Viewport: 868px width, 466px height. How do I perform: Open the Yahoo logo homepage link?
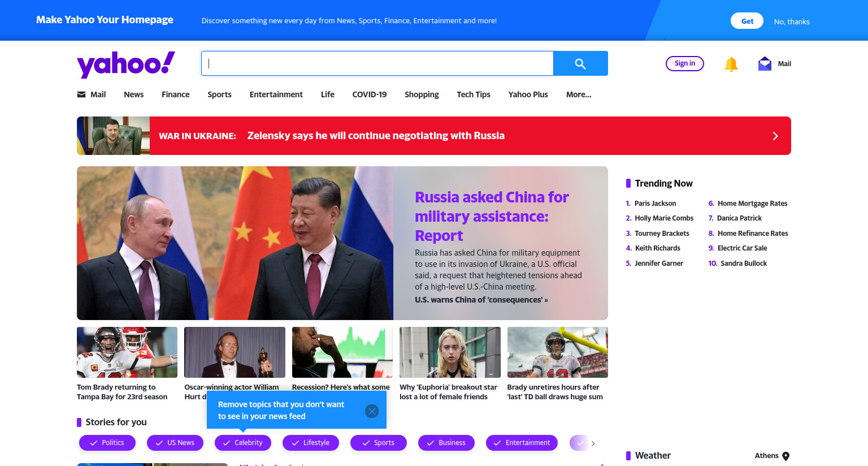point(126,64)
